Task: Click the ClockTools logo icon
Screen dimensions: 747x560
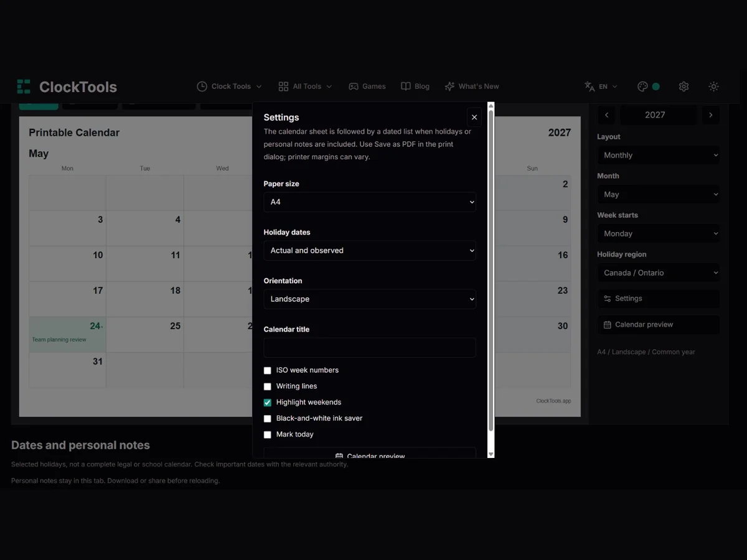Action: pyautogui.click(x=24, y=86)
